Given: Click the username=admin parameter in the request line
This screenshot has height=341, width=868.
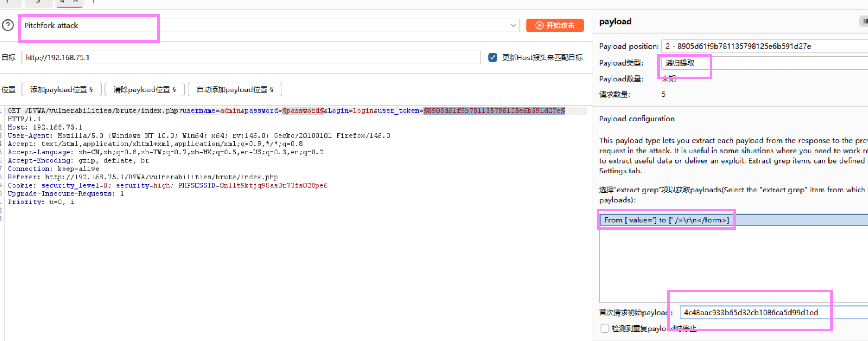Looking at the screenshot, I should tap(212, 111).
